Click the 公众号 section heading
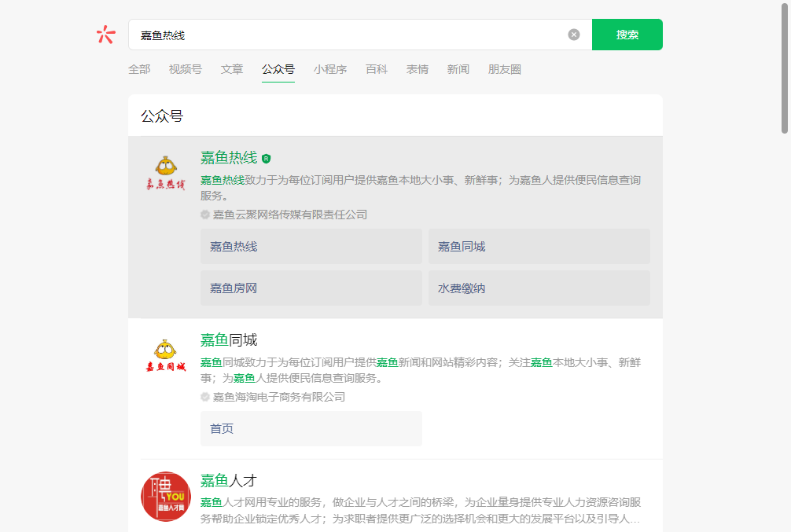This screenshot has height=532, width=791. (162, 116)
